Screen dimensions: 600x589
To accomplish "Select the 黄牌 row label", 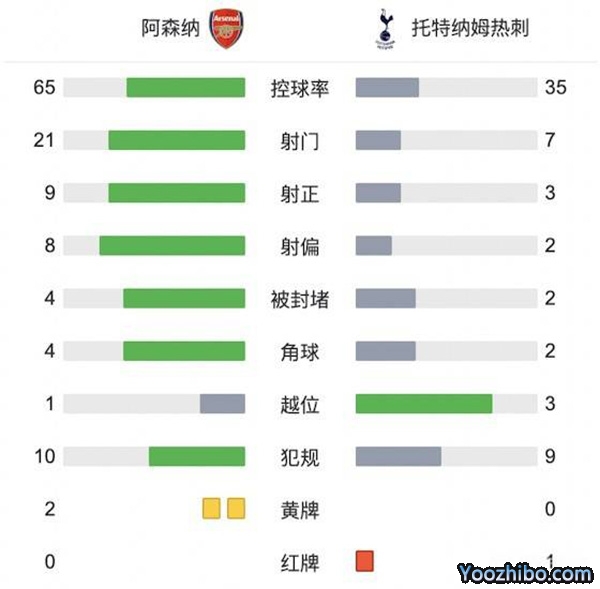I will [300, 509].
